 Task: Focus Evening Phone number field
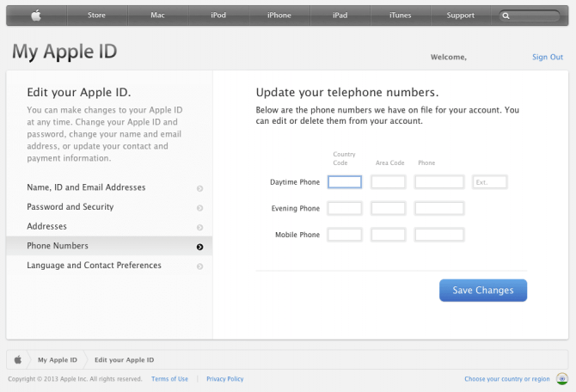click(x=439, y=208)
